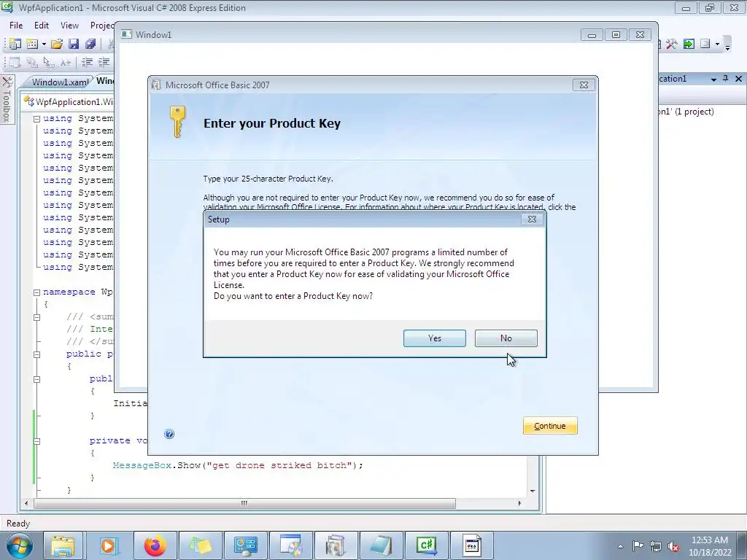
Task: Open the help icon in Office setup
Action: click(x=169, y=434)
